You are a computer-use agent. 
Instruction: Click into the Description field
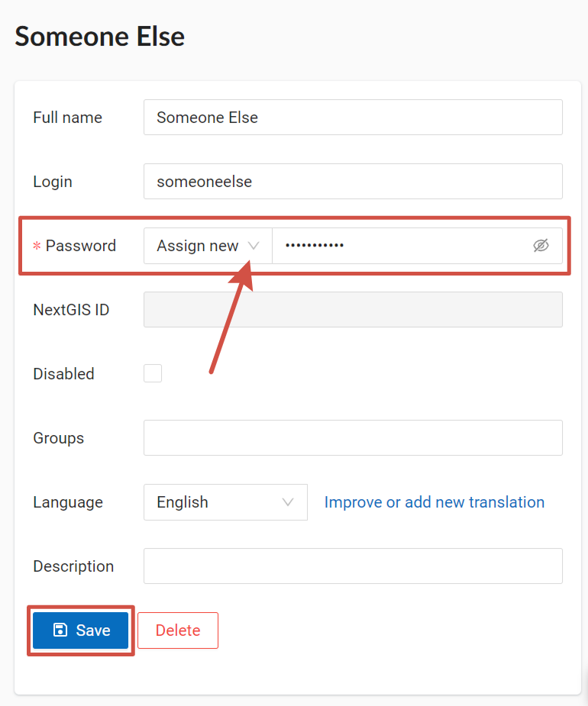pos(353,566)
